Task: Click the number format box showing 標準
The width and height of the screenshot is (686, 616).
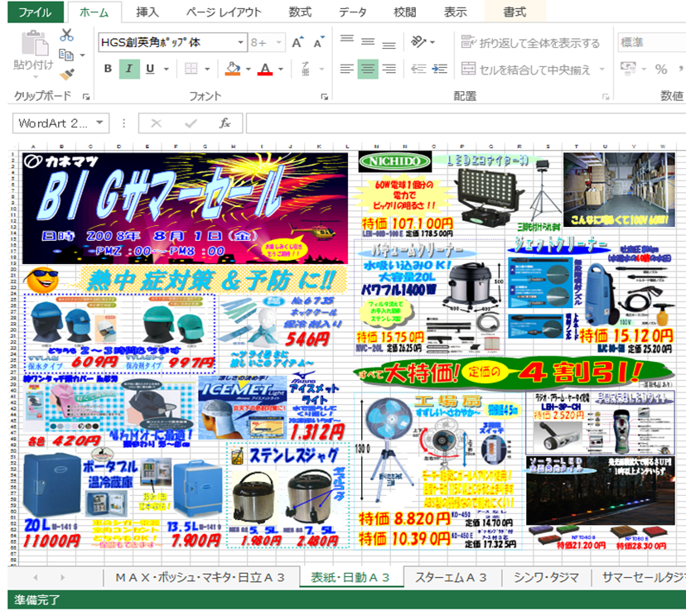Action: [x=651, y=42]
